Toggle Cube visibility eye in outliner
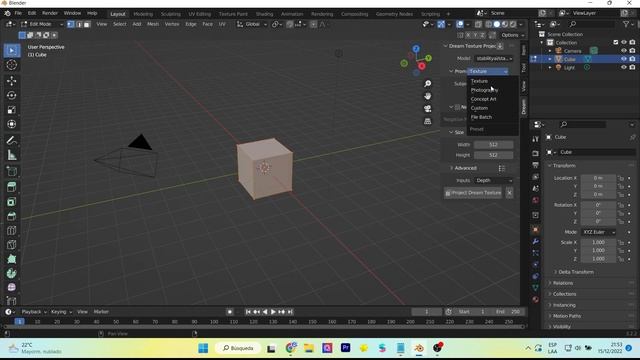 click(624, 59)
